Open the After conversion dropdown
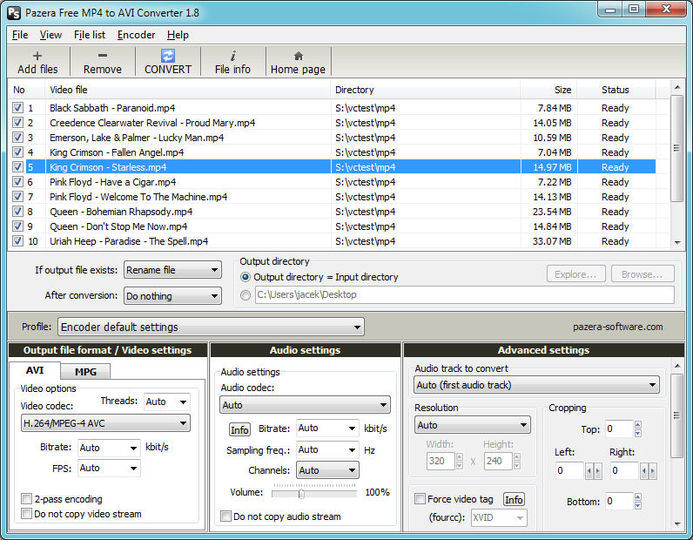This screenshot has height=540, width=693. (x=172, y=296)
